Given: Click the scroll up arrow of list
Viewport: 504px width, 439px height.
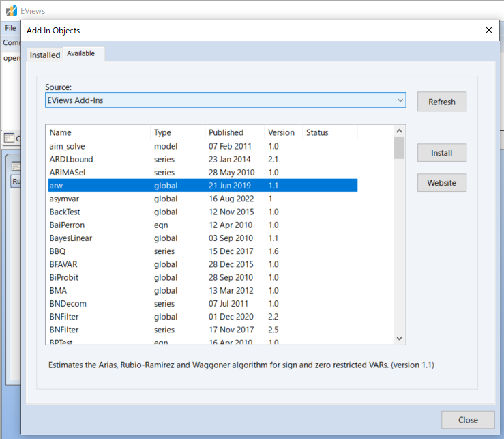Looking at the screenshot, I should pos(400,130).
